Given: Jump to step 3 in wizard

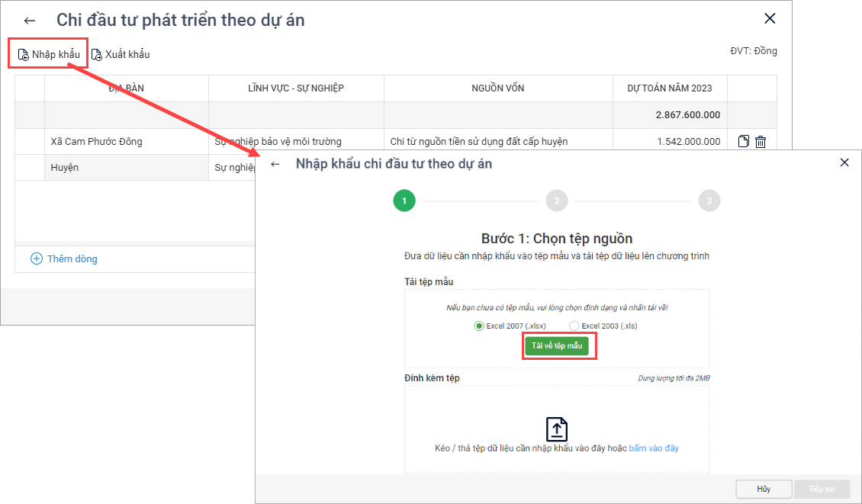Looking at the screenshot, I should click(x=709, y=201).
